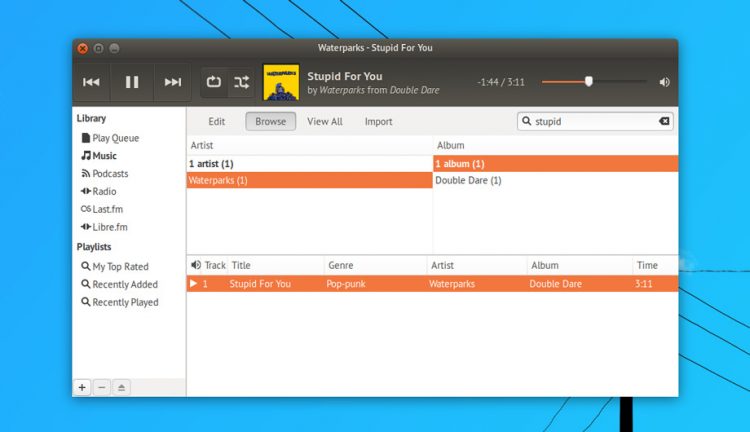Close the Rhythmbox window
Image resolution: width=750 pixels, height=432 pixels.
[x=83, y=48]
